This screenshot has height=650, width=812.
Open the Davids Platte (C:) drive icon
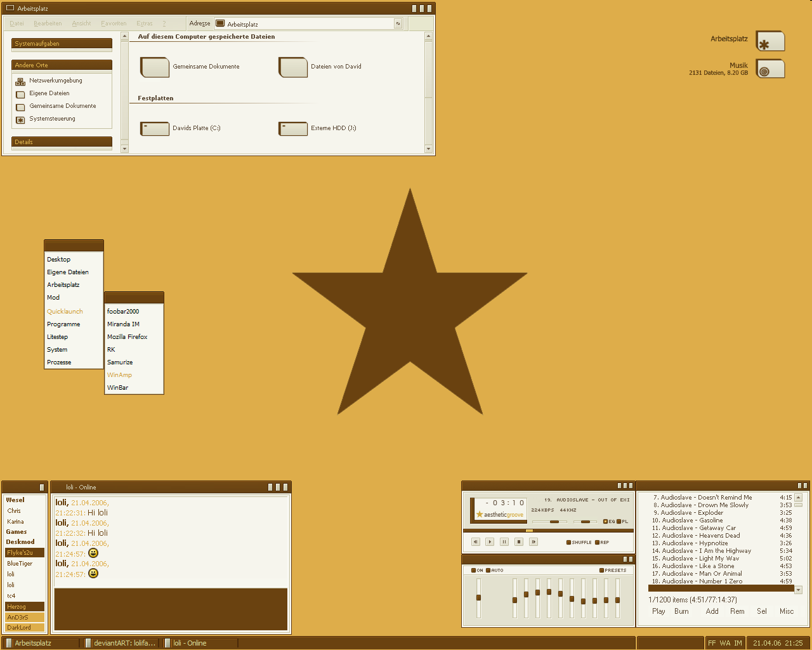click(154, 128)
